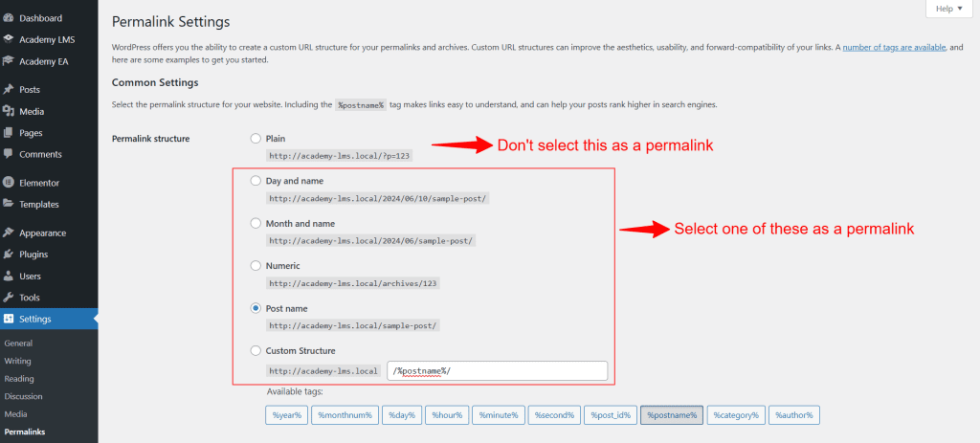
Task: Insert the %author% tag
Action: tap(794, 415)
